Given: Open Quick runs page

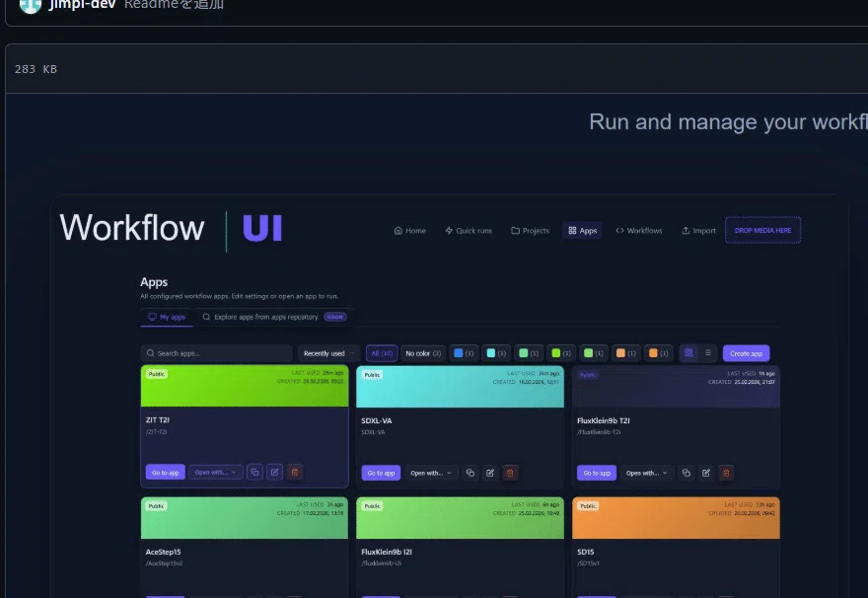Looking at the screenshot, I should [469, 230].
